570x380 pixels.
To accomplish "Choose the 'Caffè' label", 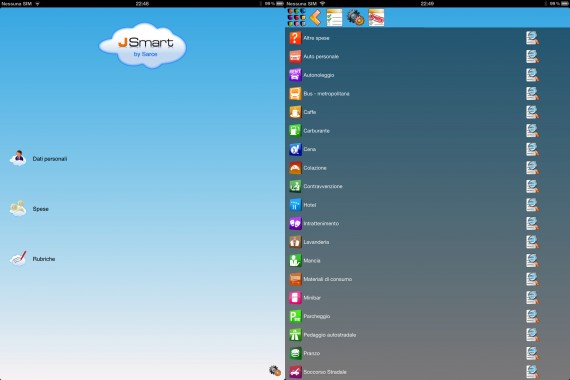I will coord(310,112).
